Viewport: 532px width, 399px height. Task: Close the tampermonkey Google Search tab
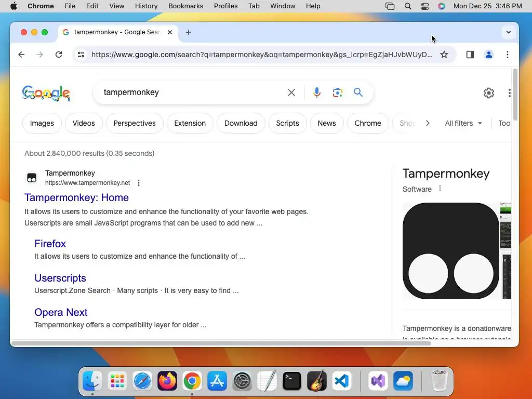click(x=170, y=32)
